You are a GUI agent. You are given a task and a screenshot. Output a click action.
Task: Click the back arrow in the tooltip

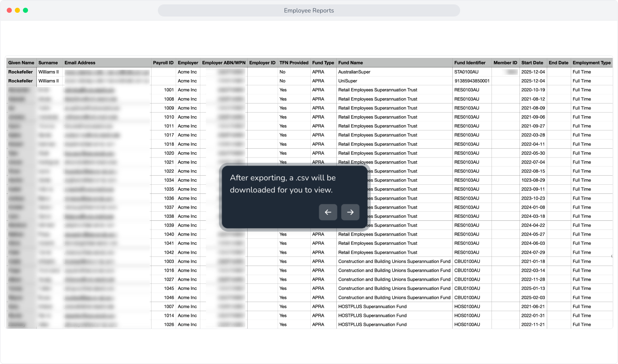click(328, 212)
